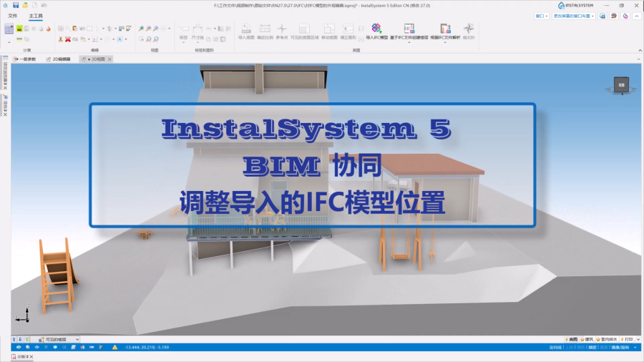Click the warning triangle icon in status bar

click(114, 347)
